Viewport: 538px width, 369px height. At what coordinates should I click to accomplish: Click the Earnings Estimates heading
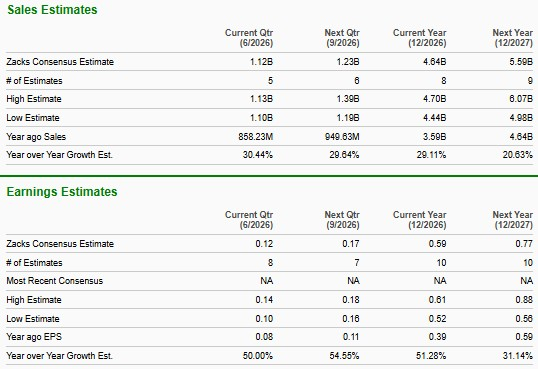[x=62, y=192]
